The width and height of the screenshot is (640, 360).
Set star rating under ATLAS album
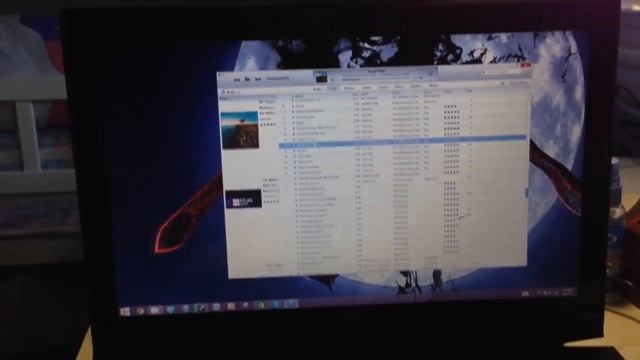click(x=271, y=202)
